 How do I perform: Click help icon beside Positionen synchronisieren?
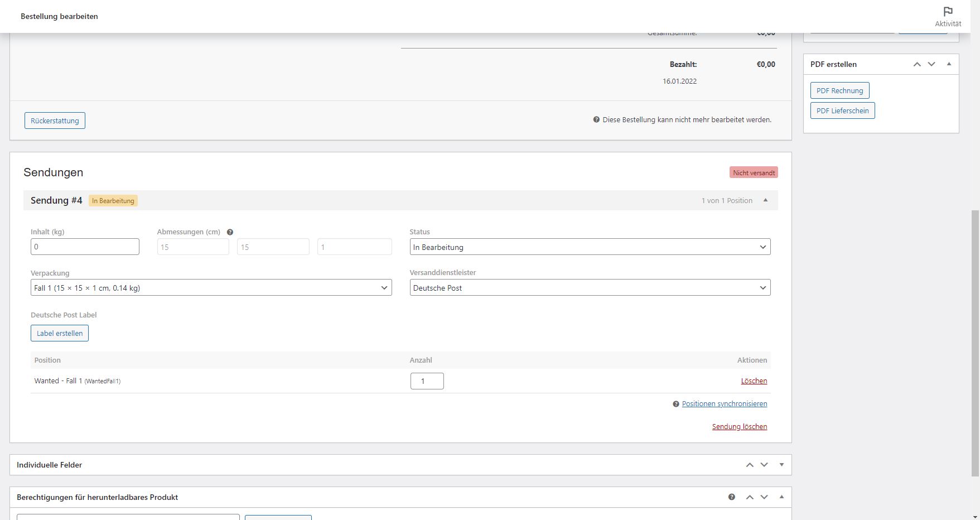(676, 404)
